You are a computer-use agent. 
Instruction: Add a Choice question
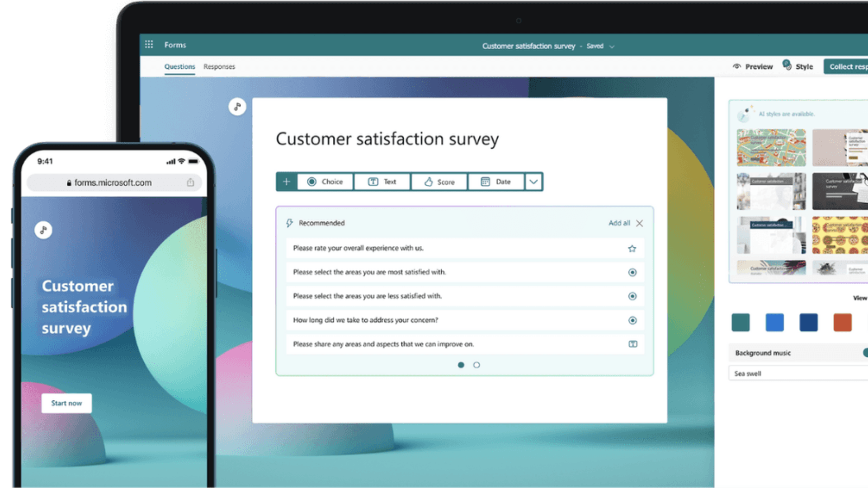tap(325, 182)
